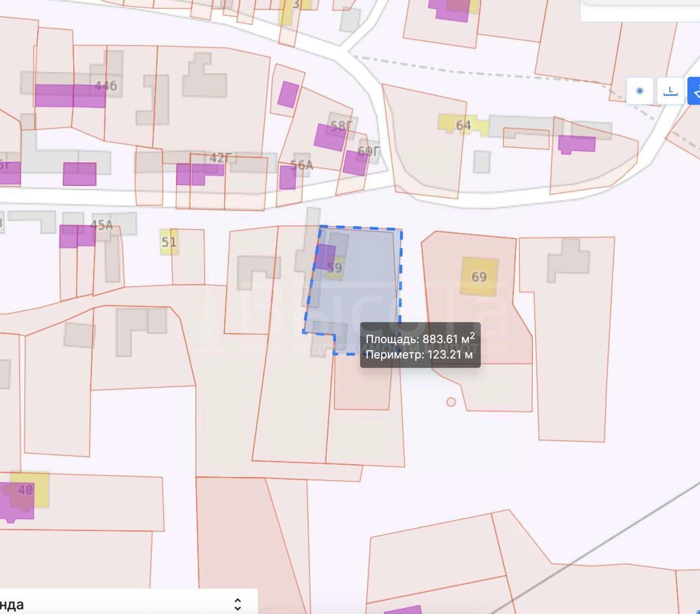Click house number 40 label
Image resolution: width=700 pixels, height=614 pixels.
(25, 490)
